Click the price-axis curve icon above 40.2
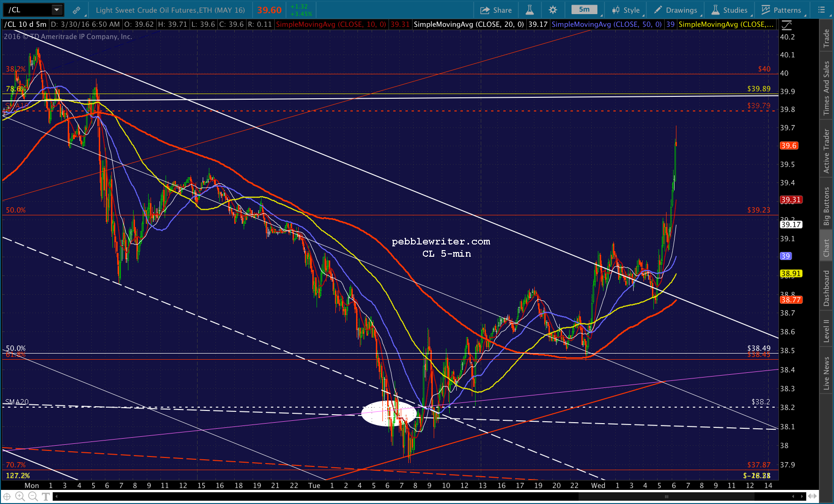Image resolution: width=834 pixels, height=504 pixels. 786,25
